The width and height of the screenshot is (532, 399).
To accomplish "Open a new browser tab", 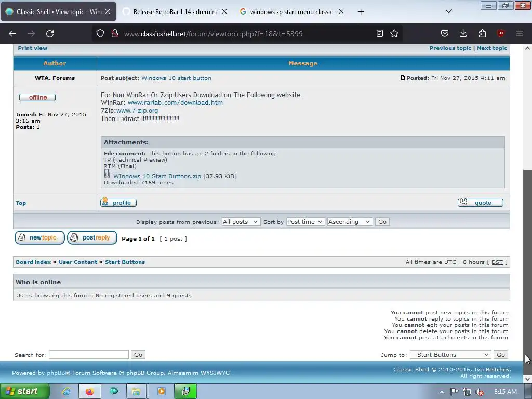I will click(361, 12).
